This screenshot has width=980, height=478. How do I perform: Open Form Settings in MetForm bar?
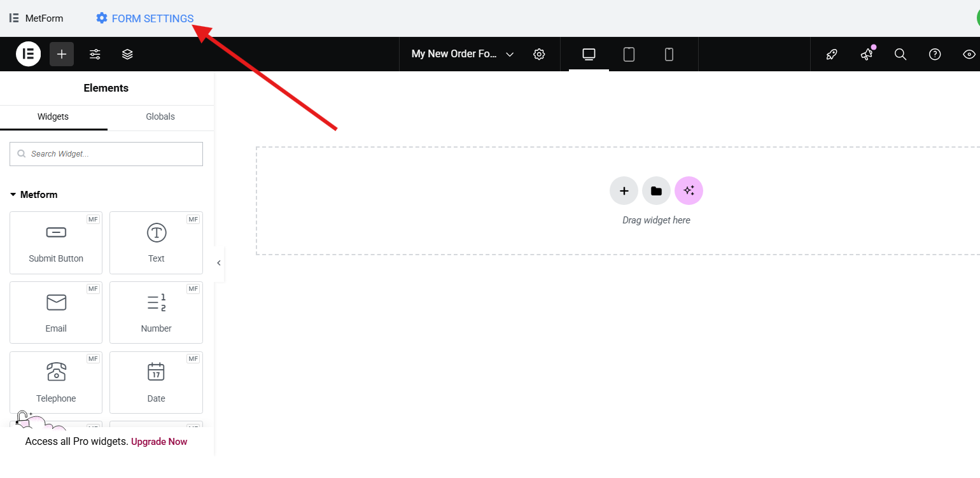[x=145, y=18]
